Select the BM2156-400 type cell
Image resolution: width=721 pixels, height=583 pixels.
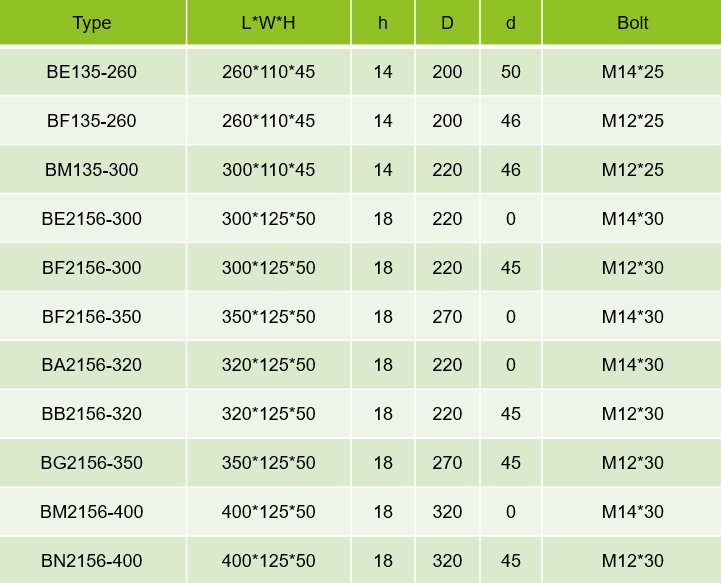point(92,511)
